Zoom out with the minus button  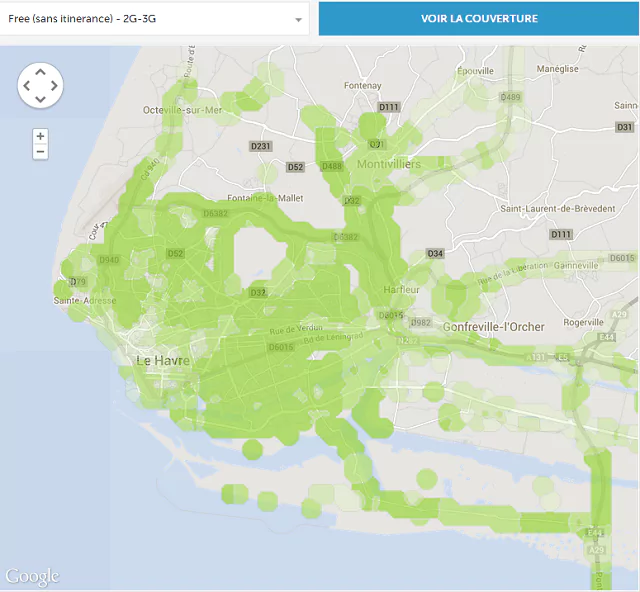tap(40, 152)
